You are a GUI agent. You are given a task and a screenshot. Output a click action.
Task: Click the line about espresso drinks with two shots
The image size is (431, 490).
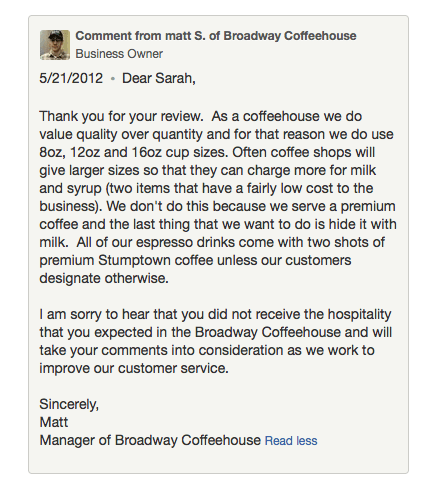(x=212, y=242)
